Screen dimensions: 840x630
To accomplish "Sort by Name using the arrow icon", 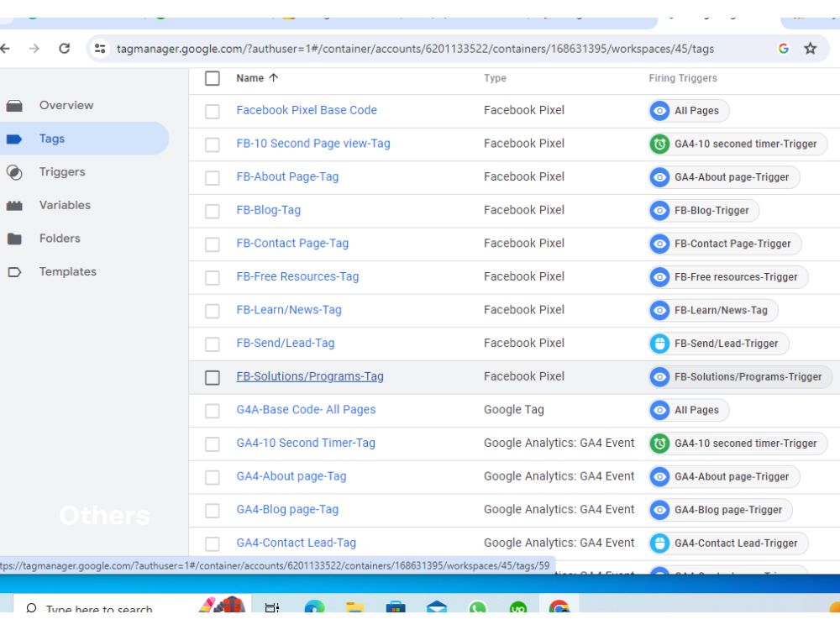I will coord(273,77).
